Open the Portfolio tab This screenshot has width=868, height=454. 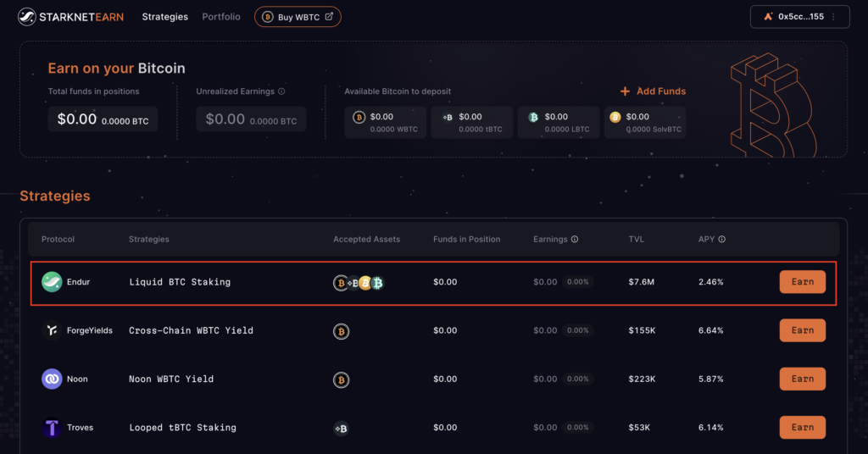click(x=221, y=17)
